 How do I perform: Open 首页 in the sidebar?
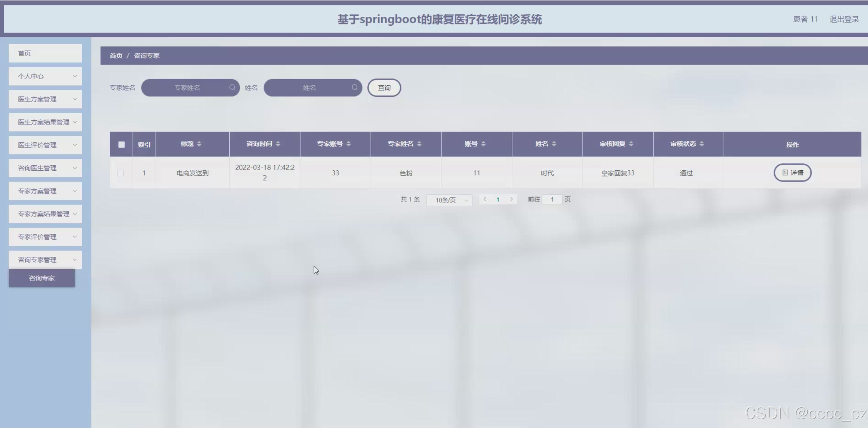[45, 53]
